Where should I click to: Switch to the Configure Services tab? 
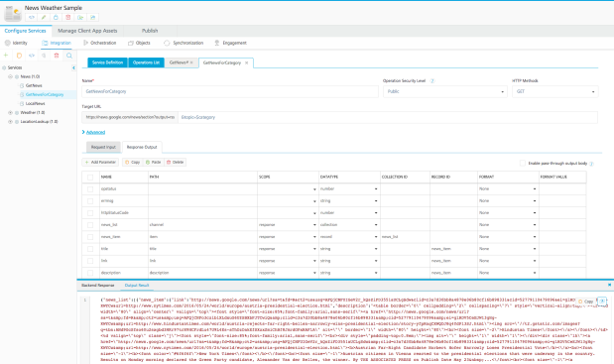[26, 31]
